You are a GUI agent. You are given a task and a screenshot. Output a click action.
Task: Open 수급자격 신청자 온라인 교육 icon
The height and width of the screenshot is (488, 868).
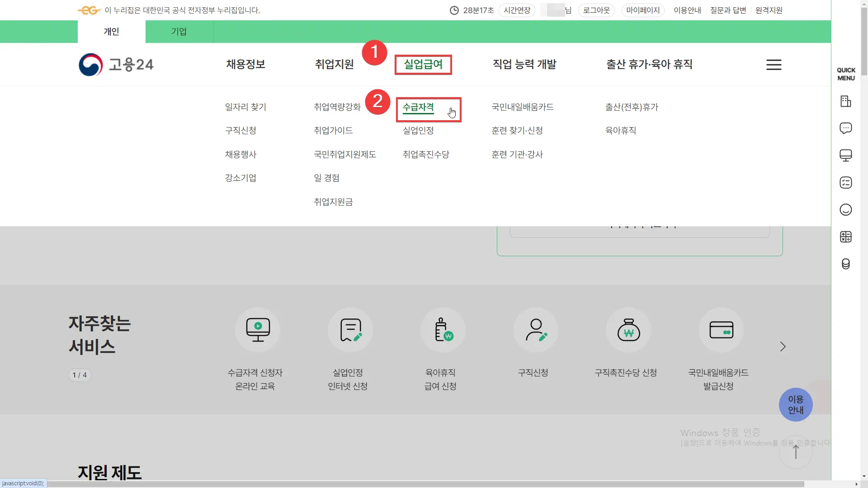pyautogui.click(x=258, y=330)
